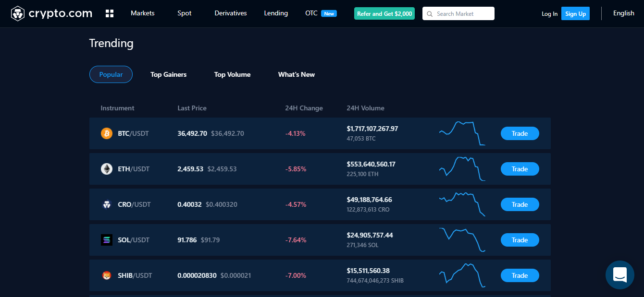
Task: Open the live chat support bubble
Action: pyautogui.click(x=620, y=275)
